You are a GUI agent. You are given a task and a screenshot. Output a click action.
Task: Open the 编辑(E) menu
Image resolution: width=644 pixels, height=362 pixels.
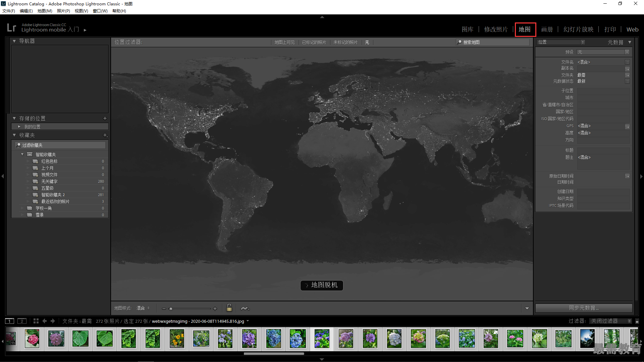[26, 11]
